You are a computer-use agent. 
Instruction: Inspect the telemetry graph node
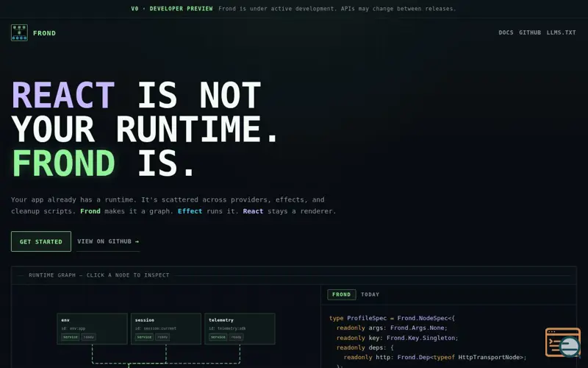[240, 328]
